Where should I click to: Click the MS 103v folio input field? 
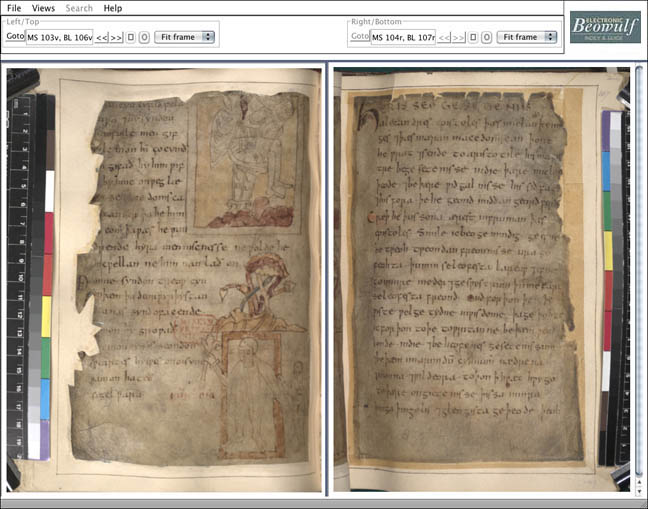[60, 37]
